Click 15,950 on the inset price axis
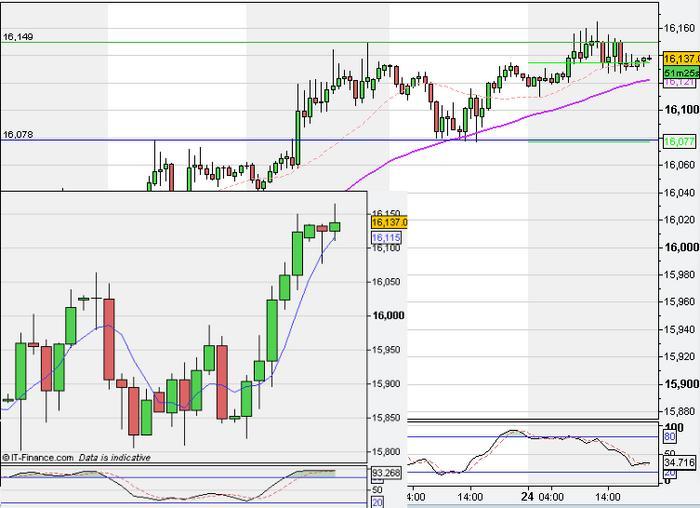The height and width of the screenshot is (508, 700). point(386,350)
